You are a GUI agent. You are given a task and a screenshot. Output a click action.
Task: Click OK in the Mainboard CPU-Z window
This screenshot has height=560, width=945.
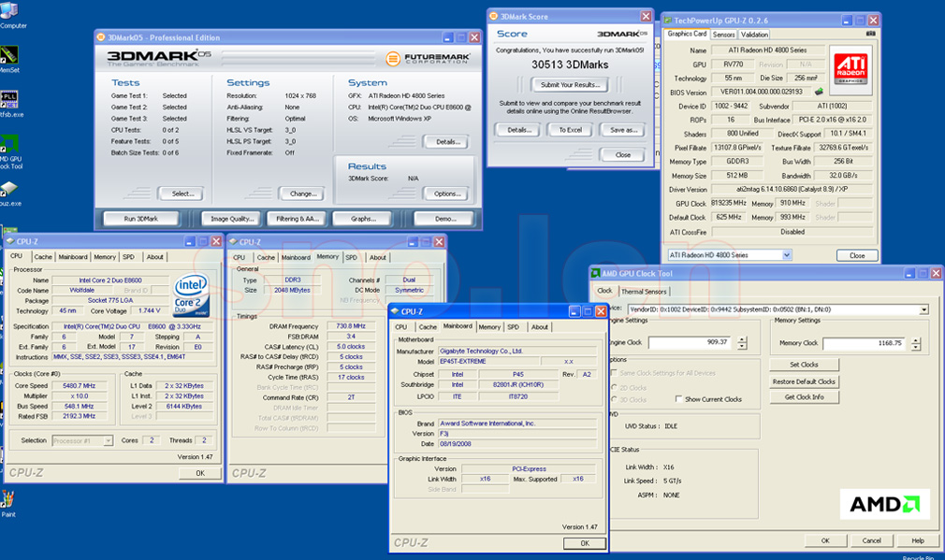(x=585, y=543)
